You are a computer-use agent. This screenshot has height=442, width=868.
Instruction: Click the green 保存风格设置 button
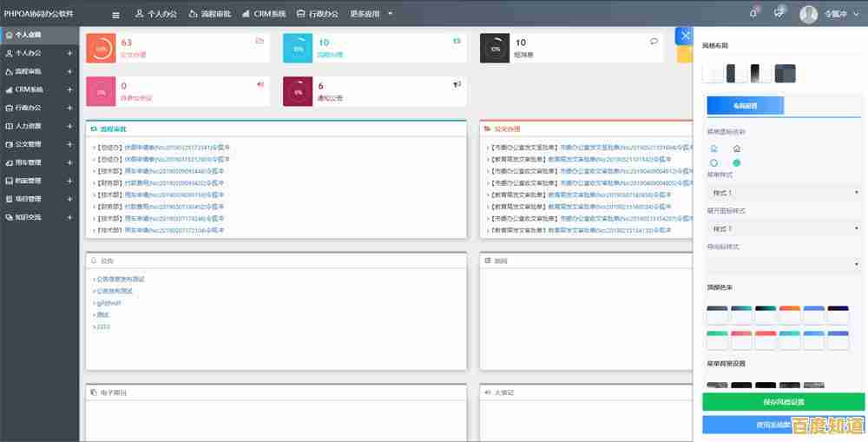click(783, 402)
